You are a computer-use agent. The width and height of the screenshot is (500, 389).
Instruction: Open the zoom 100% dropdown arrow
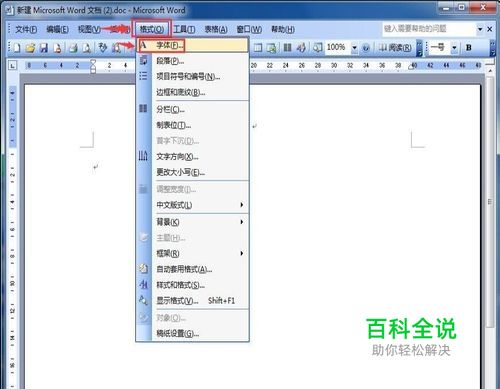pos(354,48)
